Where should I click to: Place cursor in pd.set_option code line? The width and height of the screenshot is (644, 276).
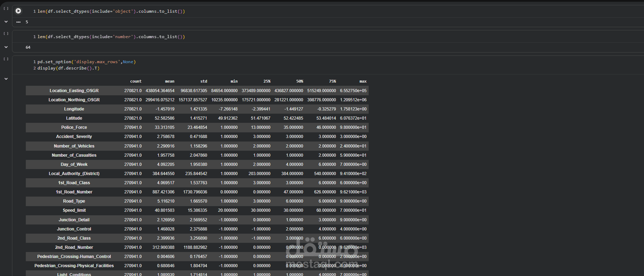[87, 62]
